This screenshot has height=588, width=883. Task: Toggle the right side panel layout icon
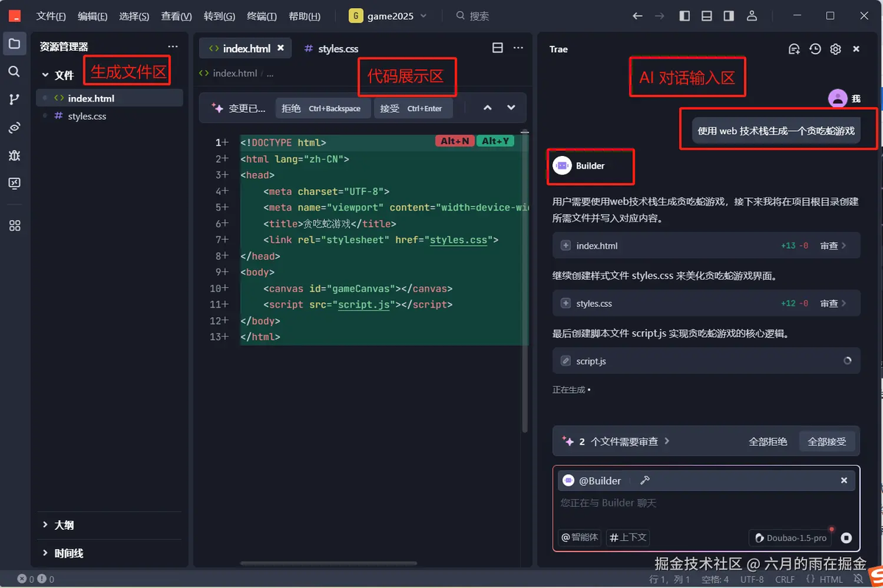(728, 15)
